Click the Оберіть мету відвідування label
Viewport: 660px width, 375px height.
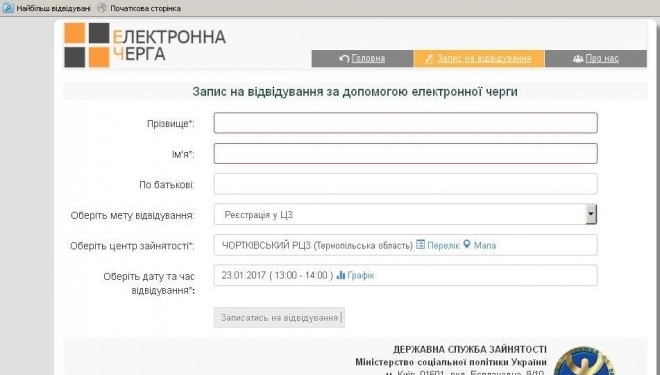[x=133, y=215]
